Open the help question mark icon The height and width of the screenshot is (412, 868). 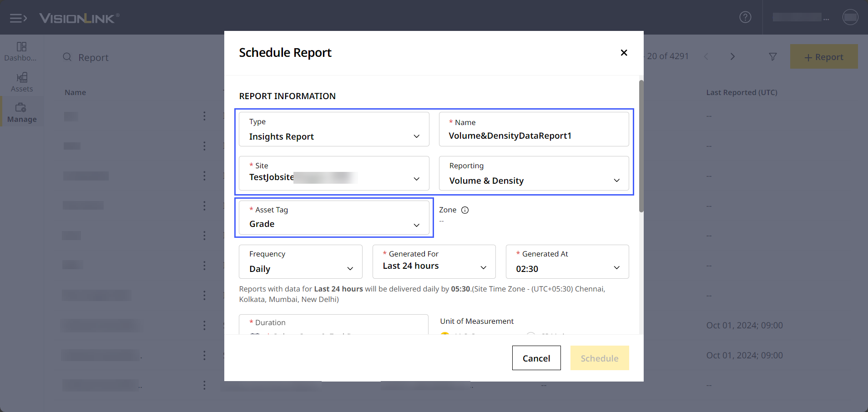click(745, 17)
